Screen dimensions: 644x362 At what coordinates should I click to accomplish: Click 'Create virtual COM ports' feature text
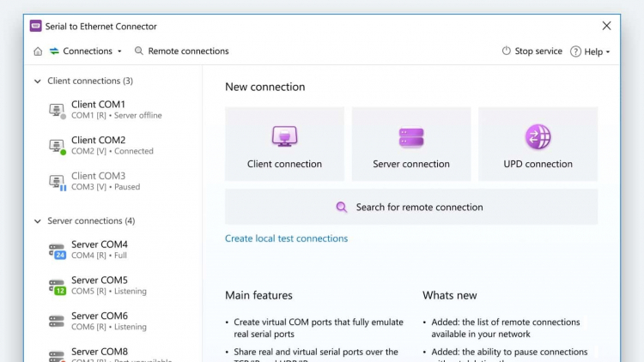319,328
